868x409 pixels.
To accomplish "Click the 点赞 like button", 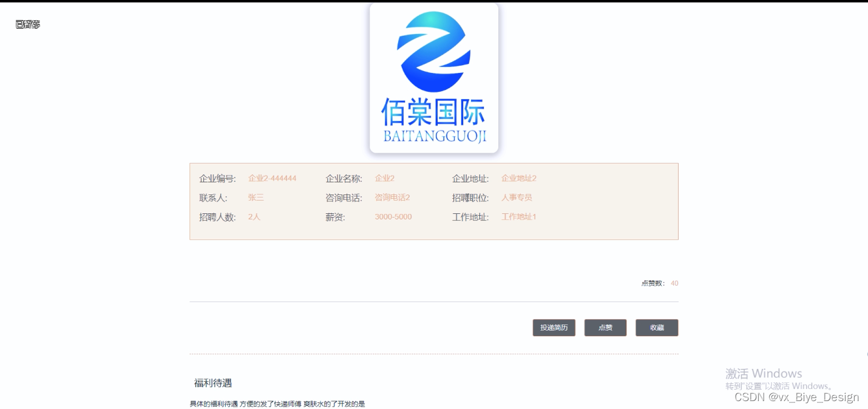I will [605, 328].
